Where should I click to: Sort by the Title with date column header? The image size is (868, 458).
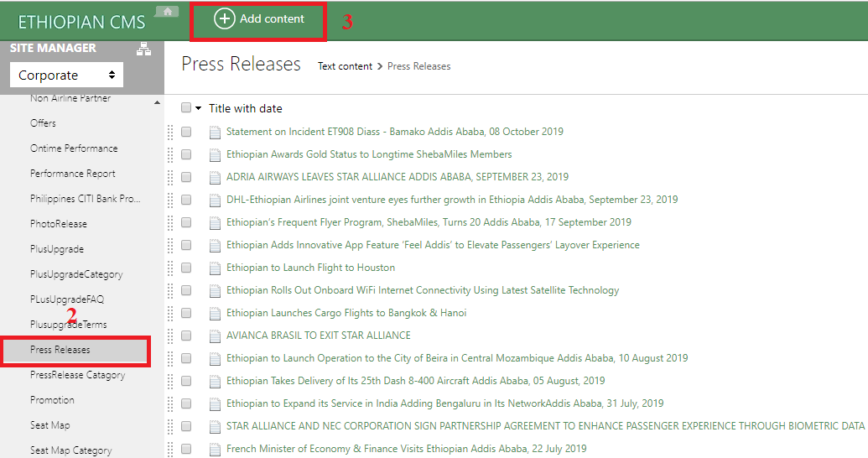245,108
